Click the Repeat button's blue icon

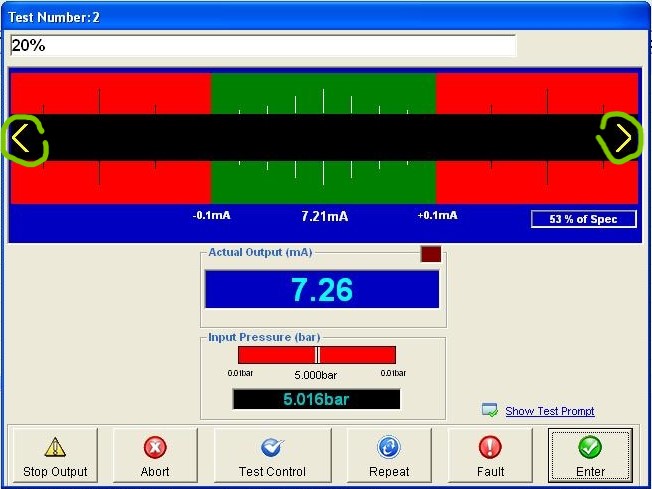pyautogui.click(x=389, y=448)
